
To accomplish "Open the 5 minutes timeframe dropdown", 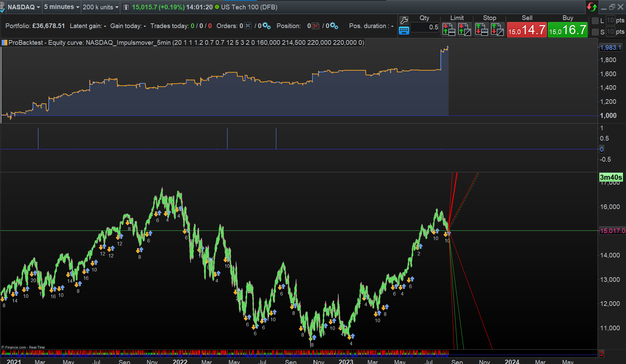I will point(62,7).
